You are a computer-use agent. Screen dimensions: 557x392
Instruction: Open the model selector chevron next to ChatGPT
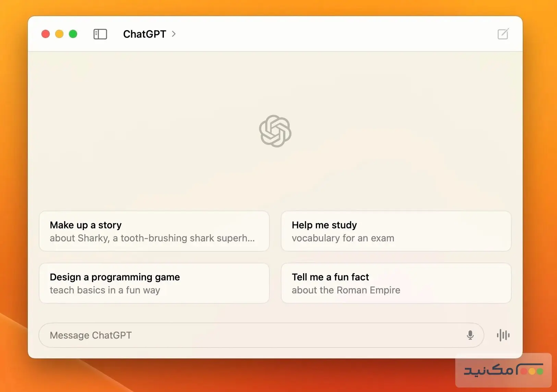pos(174,34)
